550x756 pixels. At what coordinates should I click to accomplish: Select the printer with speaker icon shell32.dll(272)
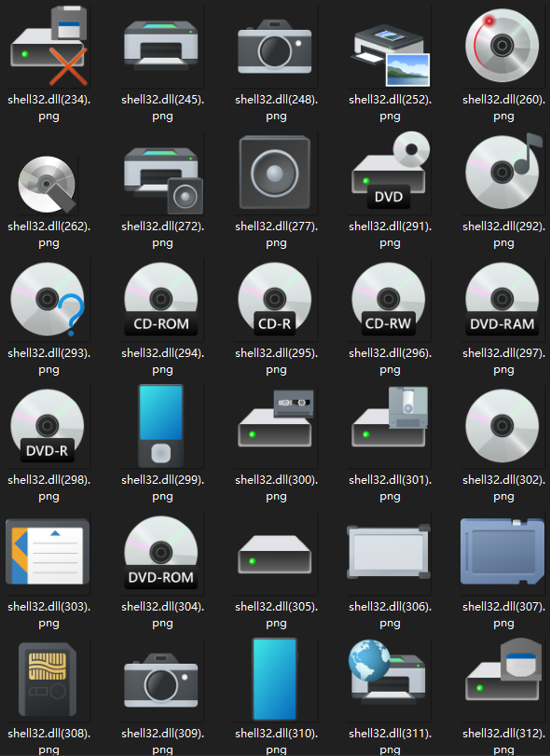click(x=163, y=180)
